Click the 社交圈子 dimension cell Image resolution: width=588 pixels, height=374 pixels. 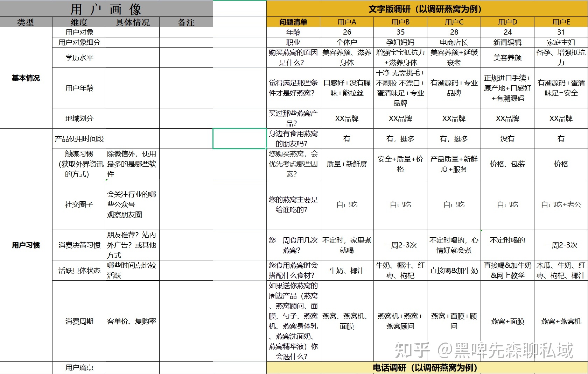(79, 204)
